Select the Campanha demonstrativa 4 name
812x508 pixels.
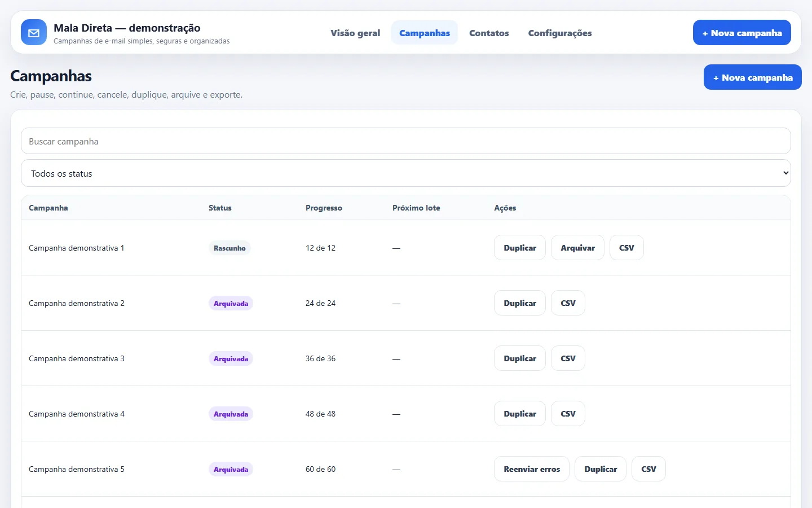77,414
